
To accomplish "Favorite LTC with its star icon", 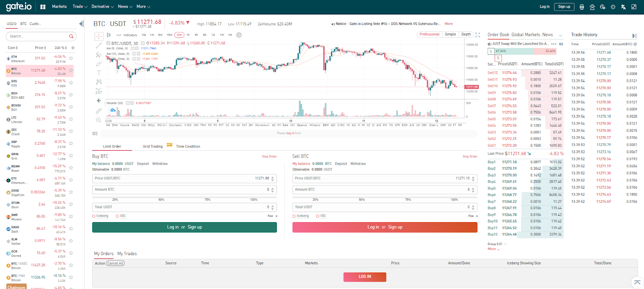I will [71, 119].
